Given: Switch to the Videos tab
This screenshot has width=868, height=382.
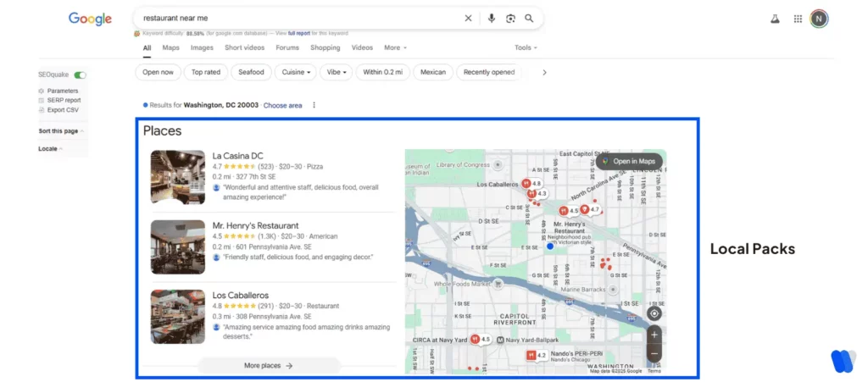Looking at the screenshot, I should (362, 48).
